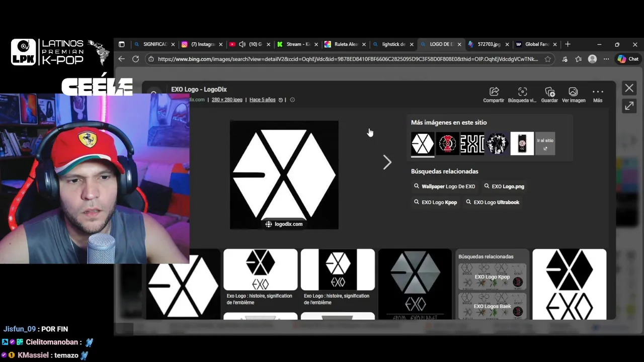Open the Más options menu
Image resolution: width=644 pixels, height=362 pixels.
click(598, 95)
